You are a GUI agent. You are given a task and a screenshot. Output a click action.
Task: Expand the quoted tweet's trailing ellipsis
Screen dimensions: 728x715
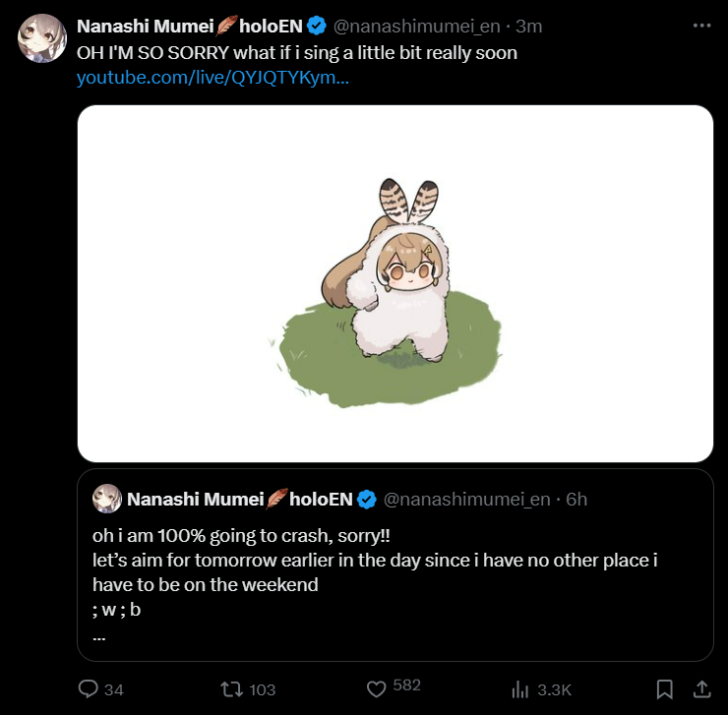98,634
